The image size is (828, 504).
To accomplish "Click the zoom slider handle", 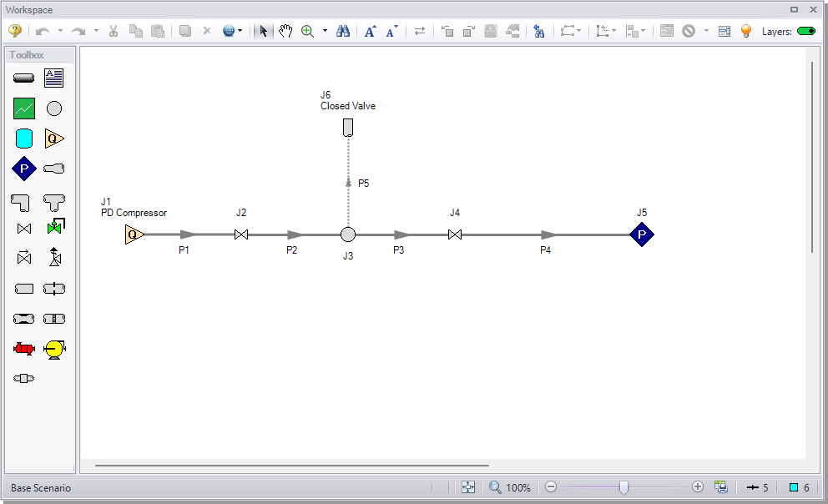I will [624, 487].
